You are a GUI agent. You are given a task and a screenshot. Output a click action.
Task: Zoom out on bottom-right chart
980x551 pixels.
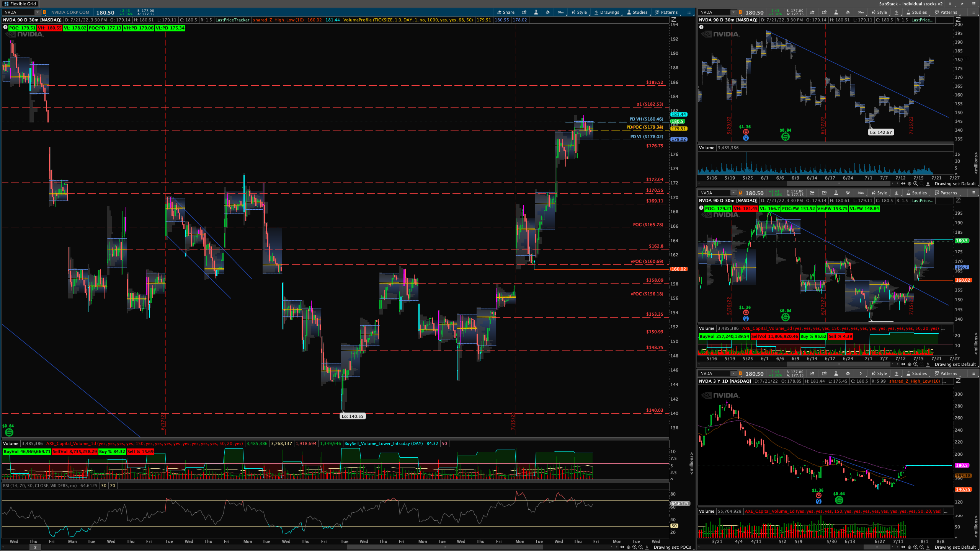[922, 547]
